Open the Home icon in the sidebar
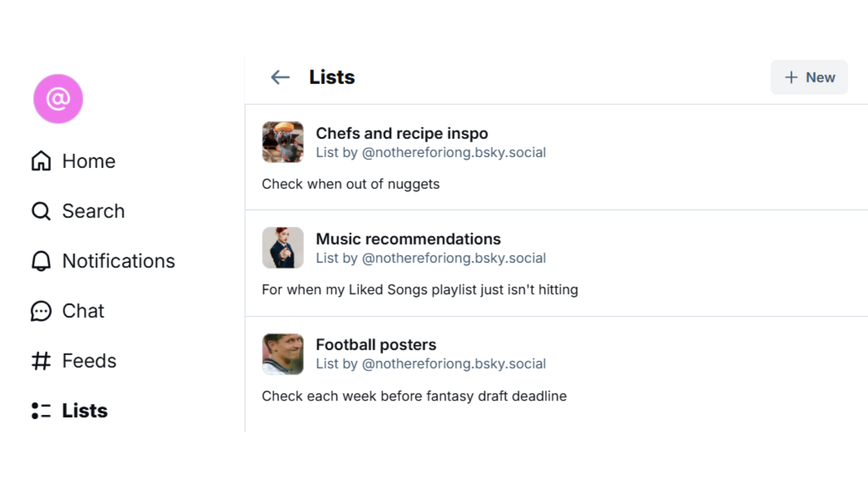 coord(41,161)
